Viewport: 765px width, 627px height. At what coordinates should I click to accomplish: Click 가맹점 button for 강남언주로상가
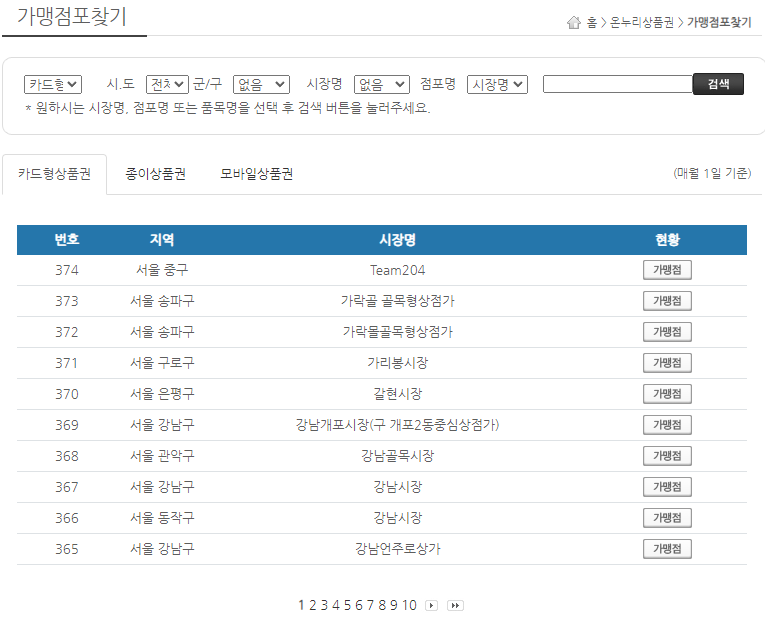click(x=667, y=549)
